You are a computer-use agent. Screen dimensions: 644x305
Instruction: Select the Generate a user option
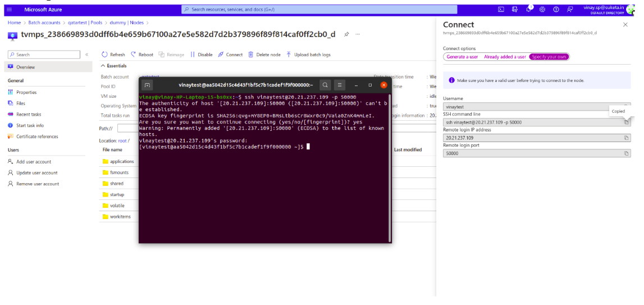point(462,57)
